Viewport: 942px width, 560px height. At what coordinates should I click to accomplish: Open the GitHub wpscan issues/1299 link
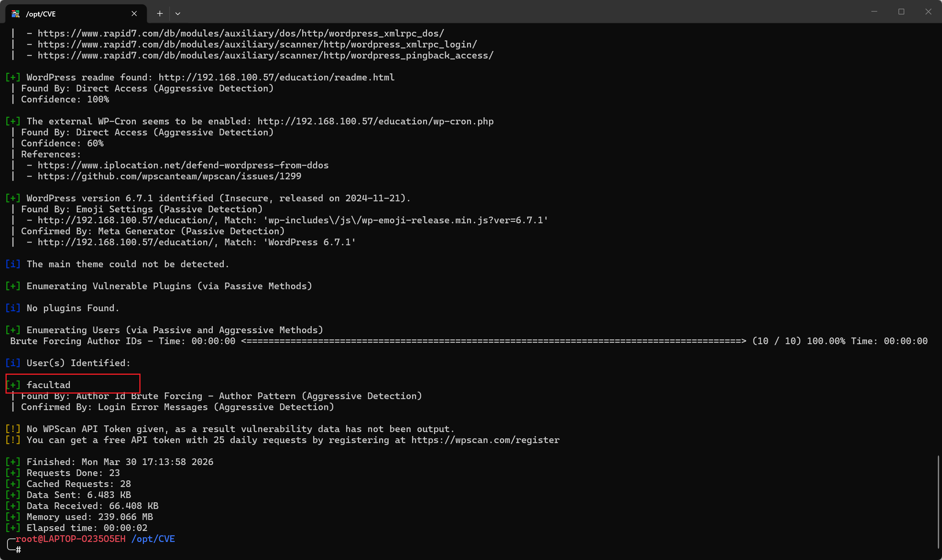169,176
